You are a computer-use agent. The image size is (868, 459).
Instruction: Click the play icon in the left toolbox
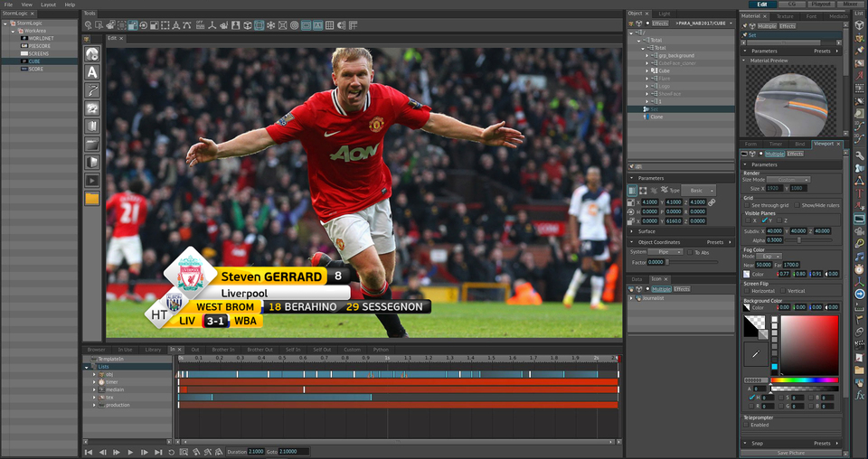(x=92, y=180)
